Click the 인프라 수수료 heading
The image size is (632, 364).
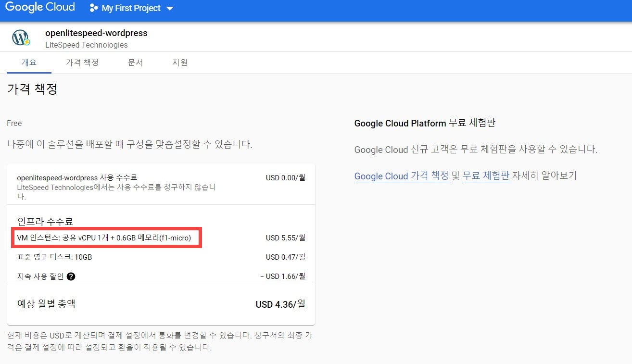click(45, 222)
